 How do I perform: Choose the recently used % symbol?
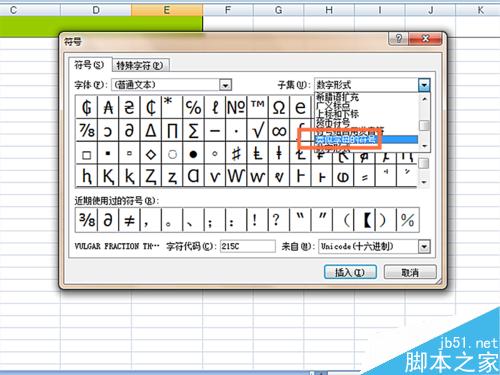pyautogui.click(x=407, y=220)
